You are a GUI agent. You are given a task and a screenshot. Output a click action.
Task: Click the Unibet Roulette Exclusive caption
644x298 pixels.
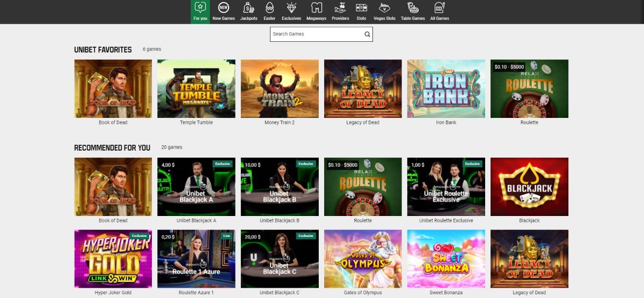click(446, 221)
